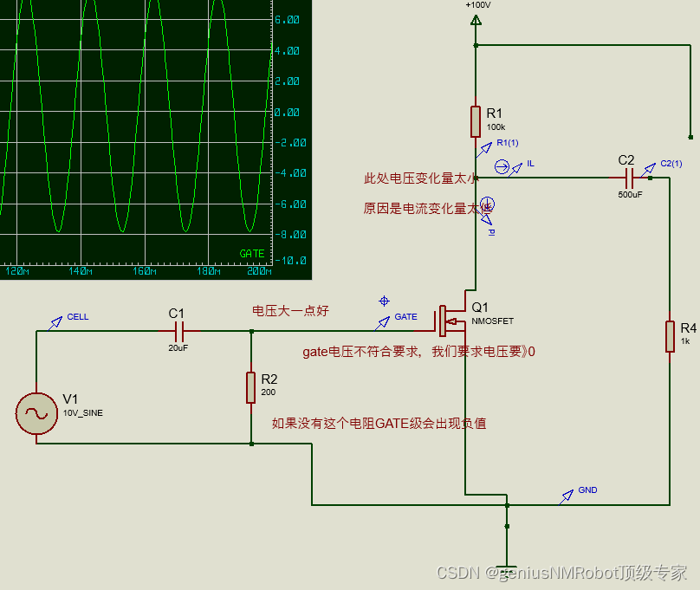The width and height of the screenshot is (700, 590).
Task: Click the 10V_SINE label of V1
Action: 83,413
